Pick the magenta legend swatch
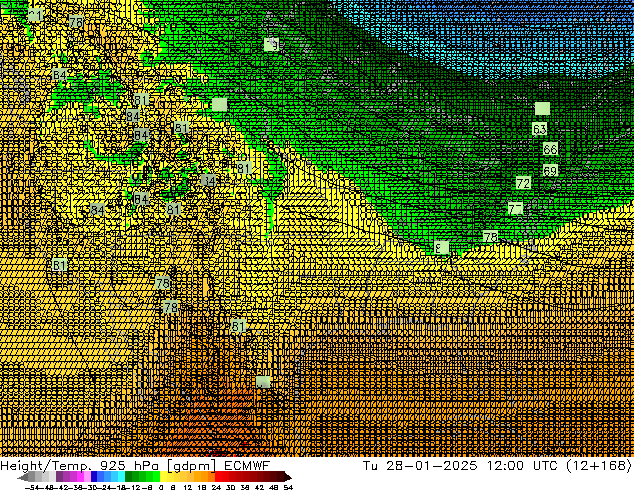This screenshot has width=634, height=490. 80,477
